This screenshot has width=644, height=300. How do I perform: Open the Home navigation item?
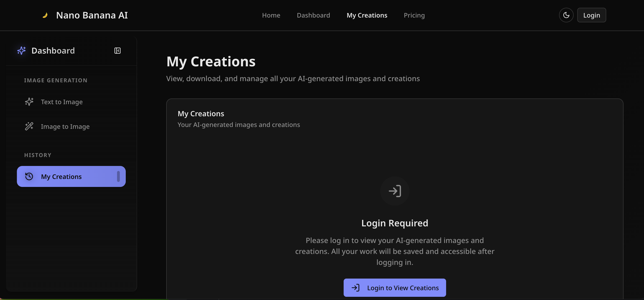point(271,15)
